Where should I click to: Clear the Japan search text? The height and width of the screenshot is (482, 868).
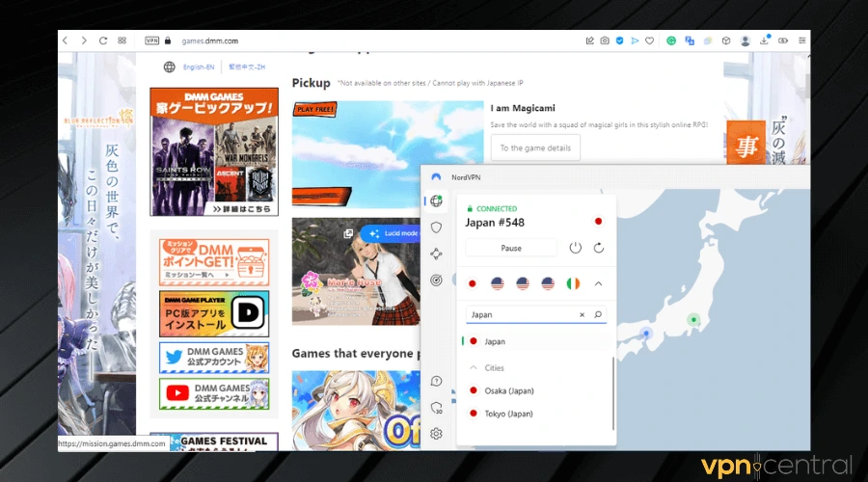coord(582,315)
